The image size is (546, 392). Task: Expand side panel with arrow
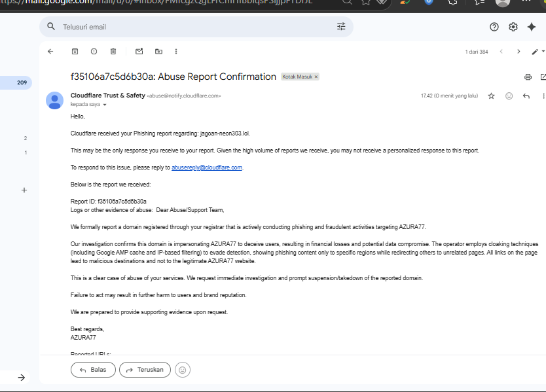[21, 378]
